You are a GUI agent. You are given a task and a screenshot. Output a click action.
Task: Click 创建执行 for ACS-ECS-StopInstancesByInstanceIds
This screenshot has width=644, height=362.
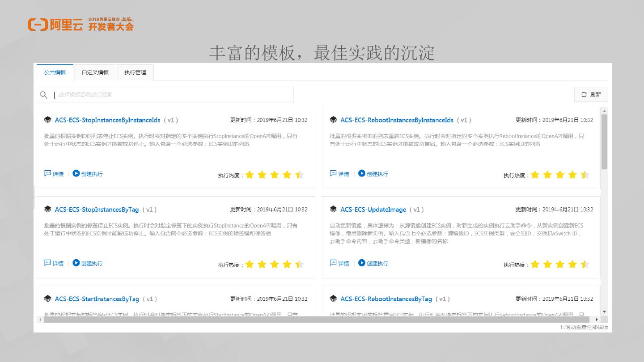click(92, 174)
